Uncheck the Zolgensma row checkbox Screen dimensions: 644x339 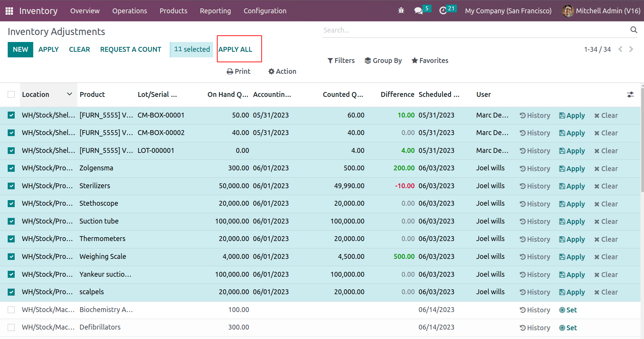point(11,168)
